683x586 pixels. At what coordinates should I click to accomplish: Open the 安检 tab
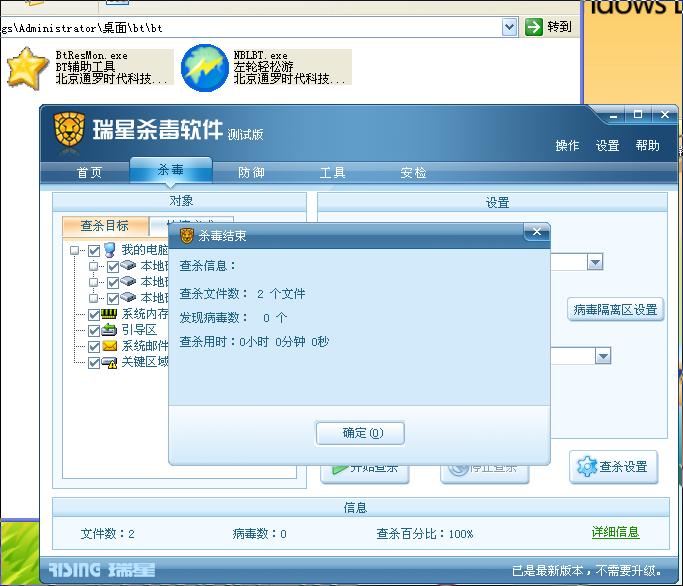pyautogui.click(x=413, y=173)
